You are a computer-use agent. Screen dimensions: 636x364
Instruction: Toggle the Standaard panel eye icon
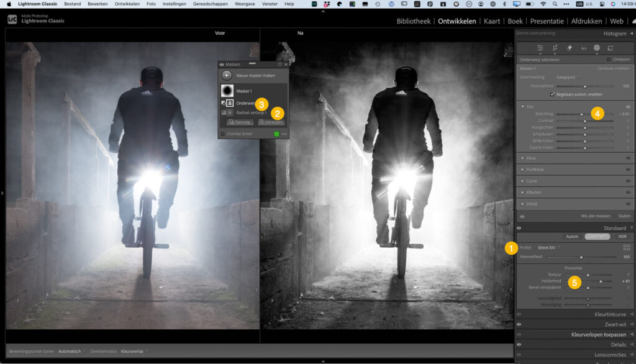coord(519,228)
